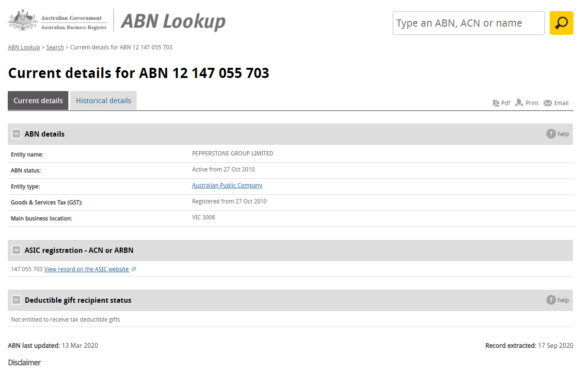Collapse the Deductible gift recipient status section
588x372 pixels.
(x=16, y=300)
